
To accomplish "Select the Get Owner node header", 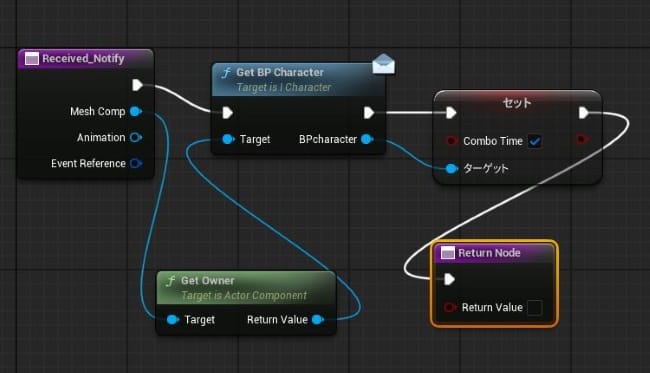I will point(246,288).
